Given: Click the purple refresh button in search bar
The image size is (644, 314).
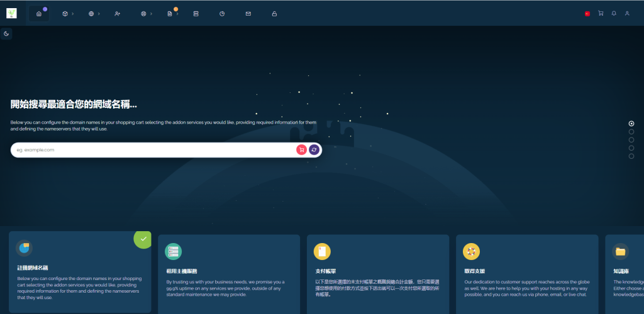Looking at the screenshot, I should click(314, 150).
